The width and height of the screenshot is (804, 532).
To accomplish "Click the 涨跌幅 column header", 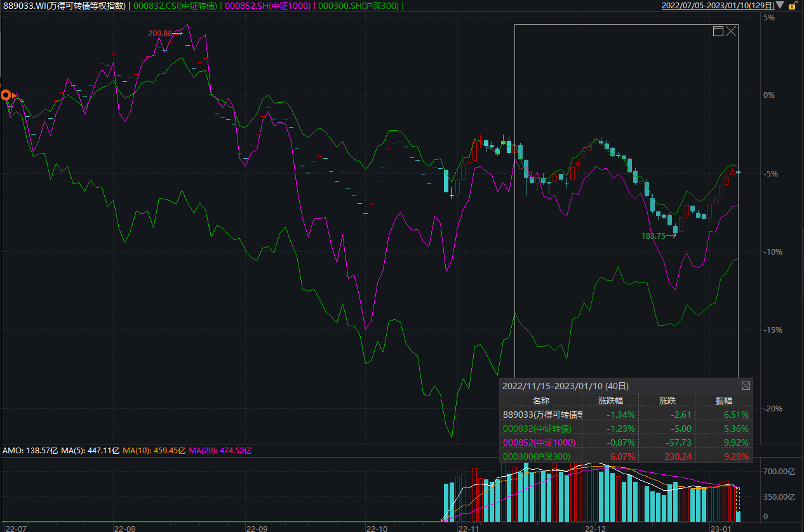I will [610, 401].
